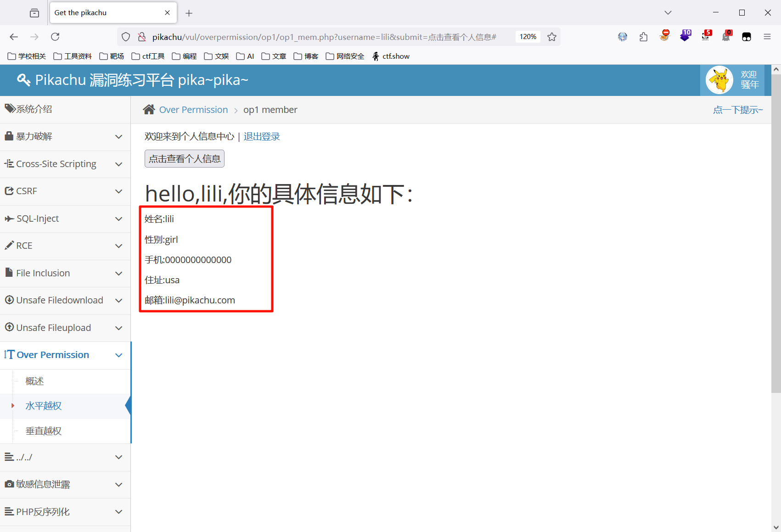
Task: Expand the SQL-Inject sidebar section
Action: point(65,218)
